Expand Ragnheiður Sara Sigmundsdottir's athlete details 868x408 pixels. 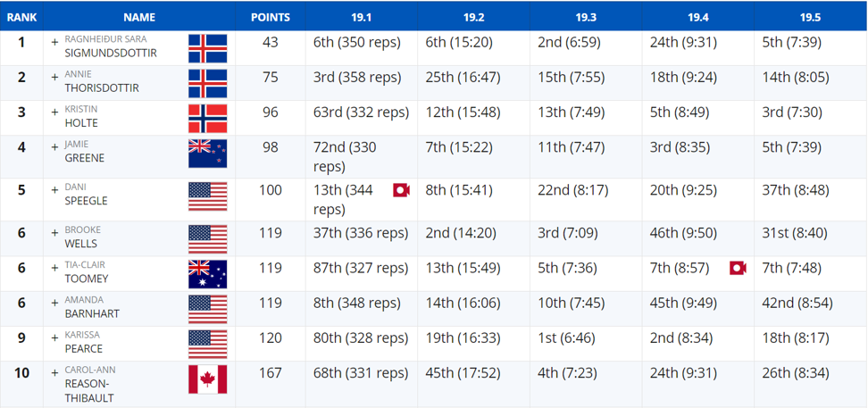(54, 42)
